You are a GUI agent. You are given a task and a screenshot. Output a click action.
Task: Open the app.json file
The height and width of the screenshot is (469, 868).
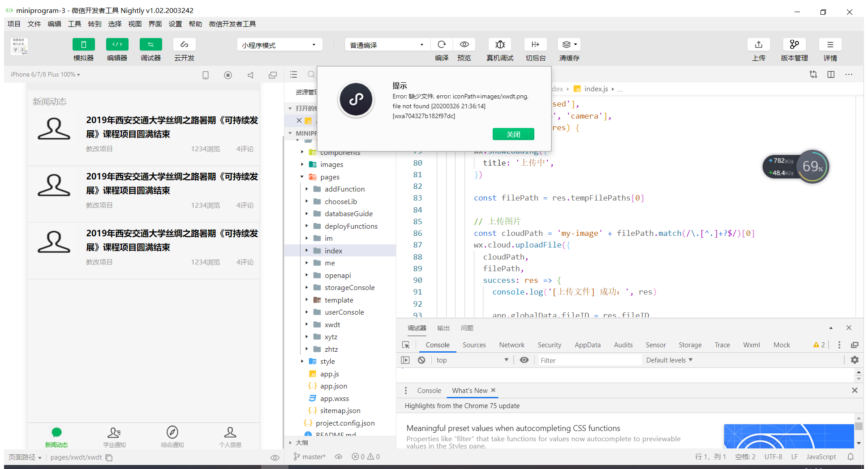[333, 386]
